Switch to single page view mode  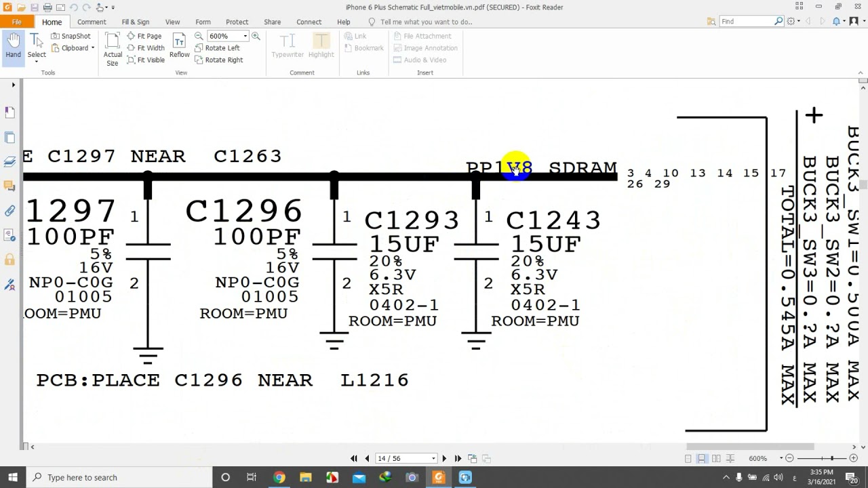coord(688,459)
